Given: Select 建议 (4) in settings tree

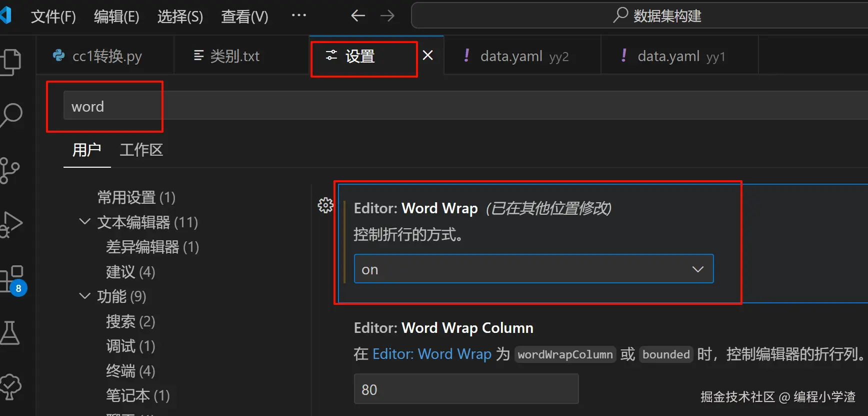Looking at the screenshot, I should click(130, 272).
